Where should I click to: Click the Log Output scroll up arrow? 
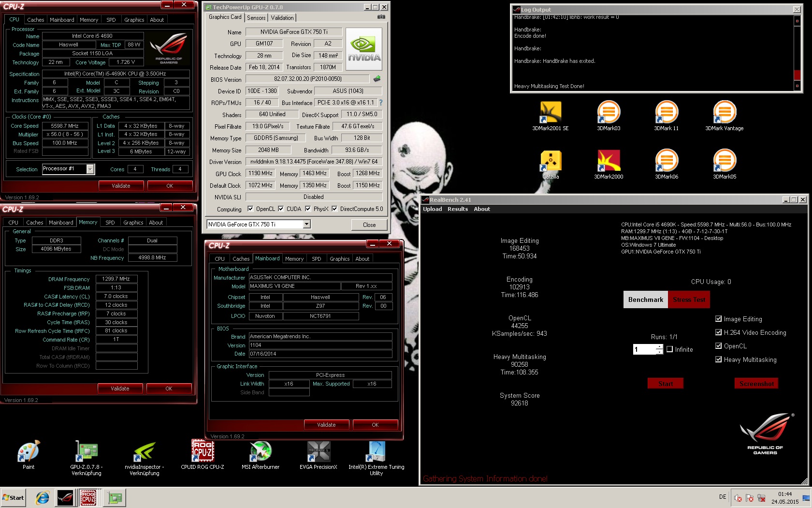coord(797,21)
